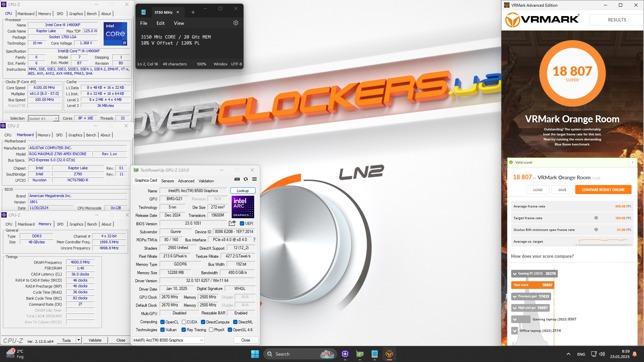Click the Average vs. target chart
The image size is (644, 362).
(603, 241)
